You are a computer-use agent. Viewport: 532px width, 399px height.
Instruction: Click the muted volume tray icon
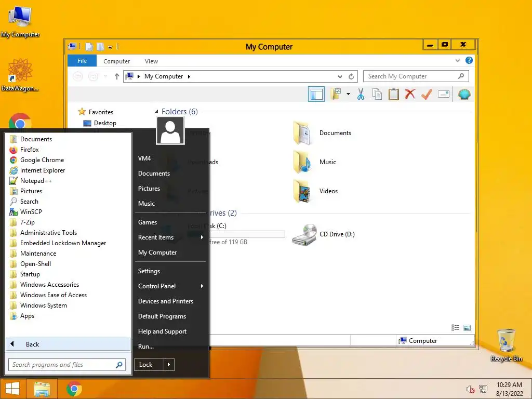click(470, 389)
